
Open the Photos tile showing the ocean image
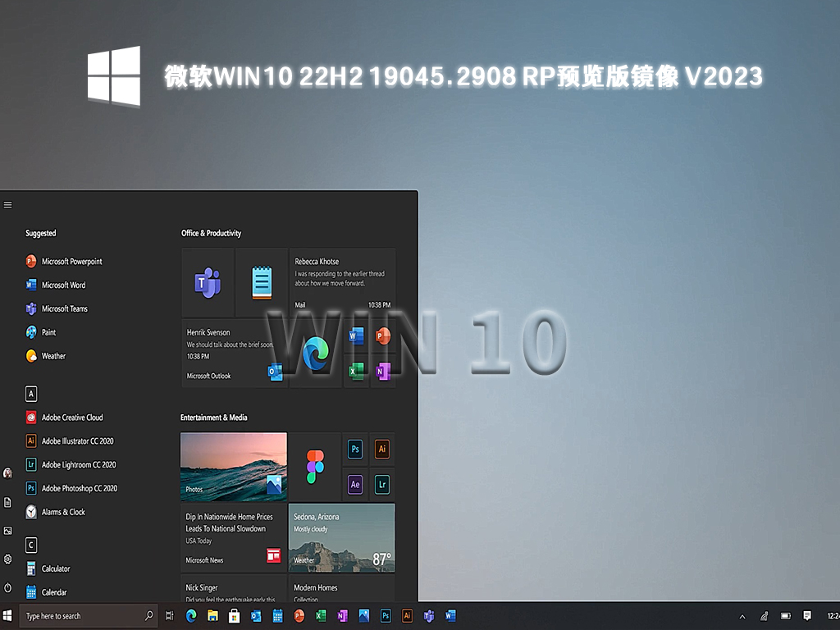click(x=233, y=466)
